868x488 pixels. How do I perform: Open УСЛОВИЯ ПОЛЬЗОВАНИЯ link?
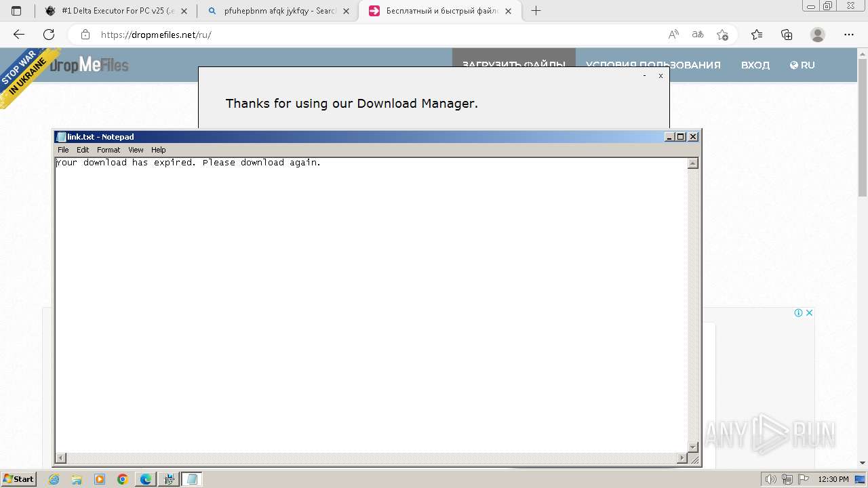point(653,65)
